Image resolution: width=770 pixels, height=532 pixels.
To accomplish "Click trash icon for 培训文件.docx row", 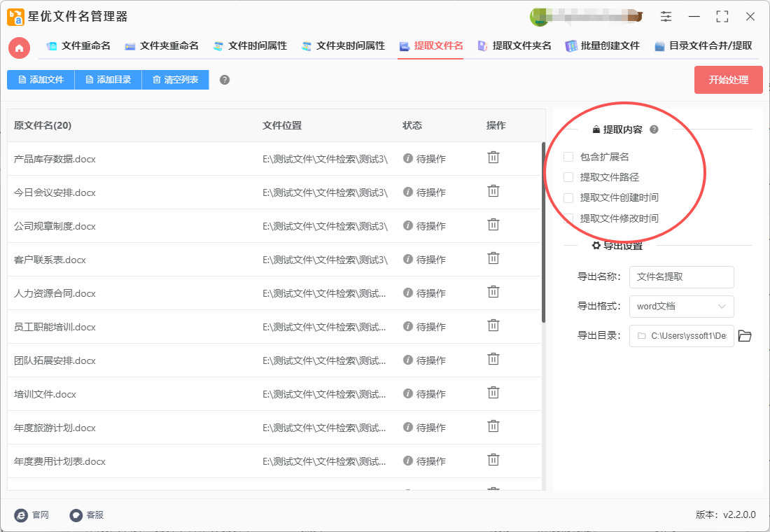I will pos(493,393).
